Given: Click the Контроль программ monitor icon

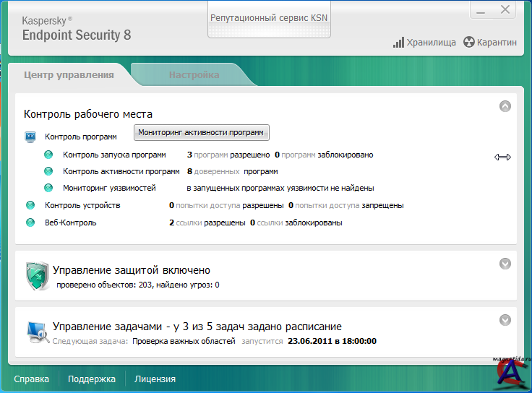Looking at the screenshot, I should point(30,137).
